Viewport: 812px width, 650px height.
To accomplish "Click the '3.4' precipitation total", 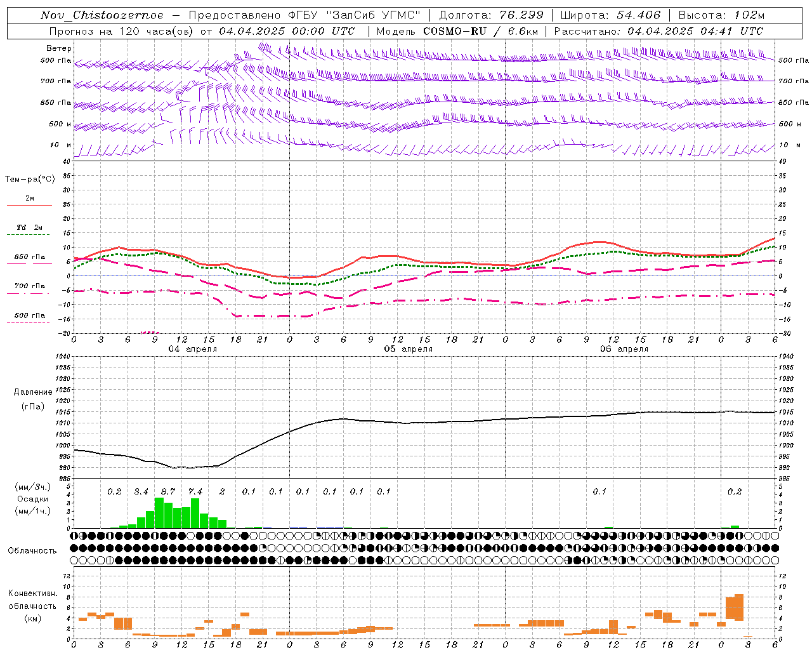I will click(x=141, y=492).
